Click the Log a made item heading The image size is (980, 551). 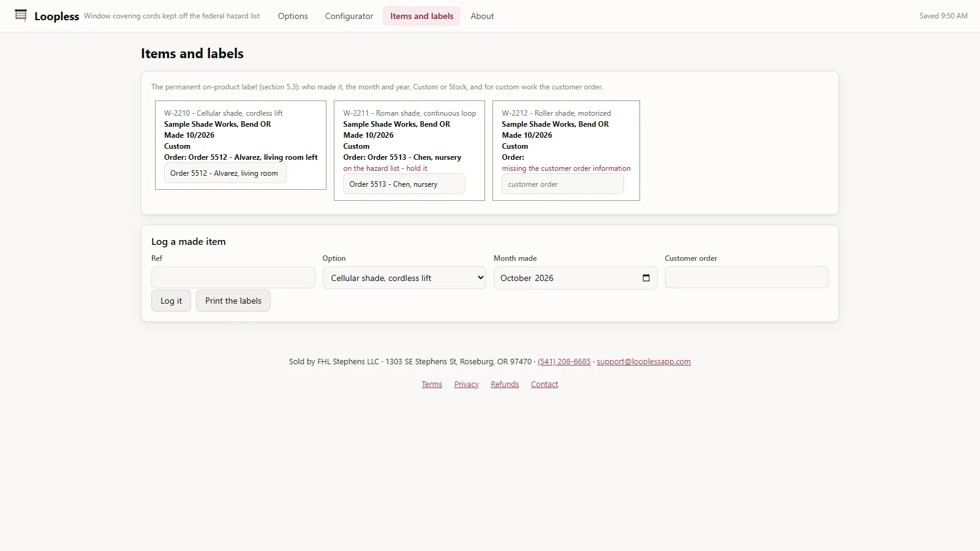point(189,242)
